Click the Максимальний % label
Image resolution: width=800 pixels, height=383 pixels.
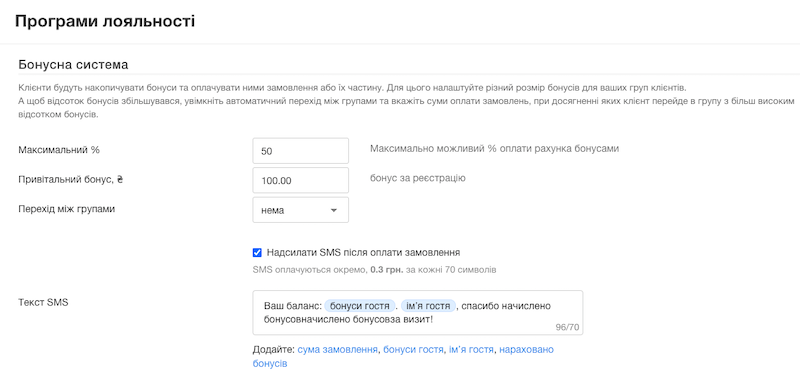click(x=59, y=150)
